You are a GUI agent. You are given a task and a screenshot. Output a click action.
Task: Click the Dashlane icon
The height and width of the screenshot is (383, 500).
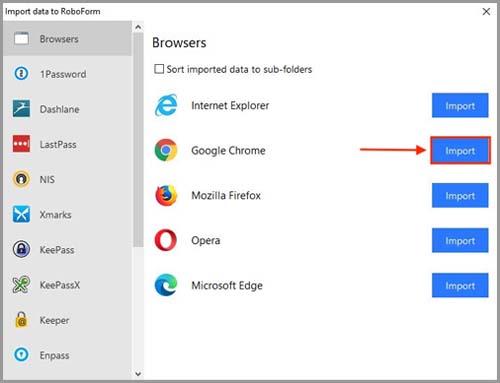click(21, 109)
